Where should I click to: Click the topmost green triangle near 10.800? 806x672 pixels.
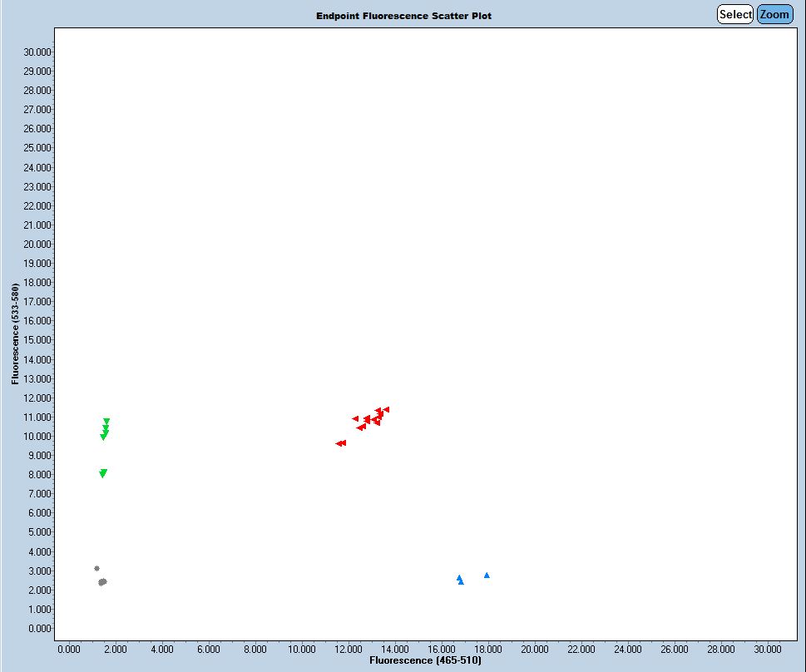tap(106, 421)
